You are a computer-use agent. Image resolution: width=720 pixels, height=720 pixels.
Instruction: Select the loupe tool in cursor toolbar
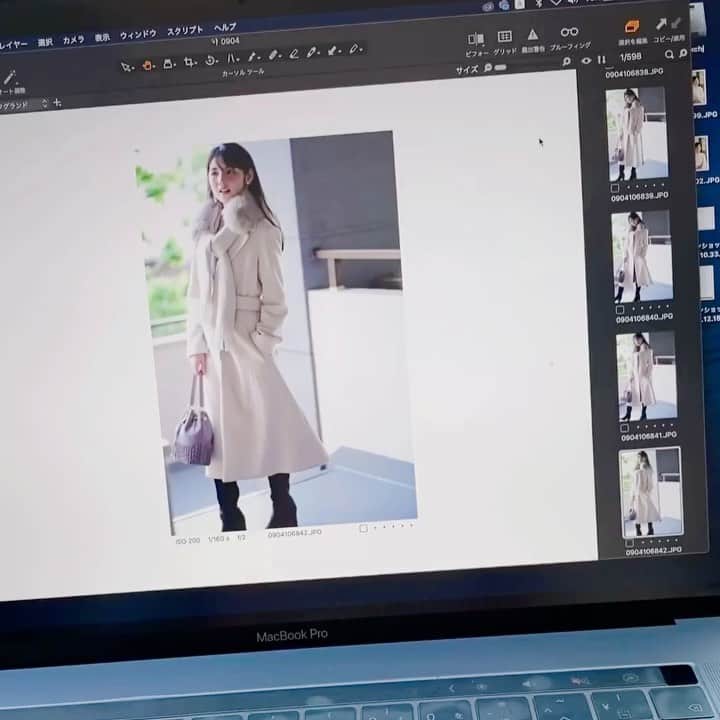pyautogui.click(x=169, y=63)
